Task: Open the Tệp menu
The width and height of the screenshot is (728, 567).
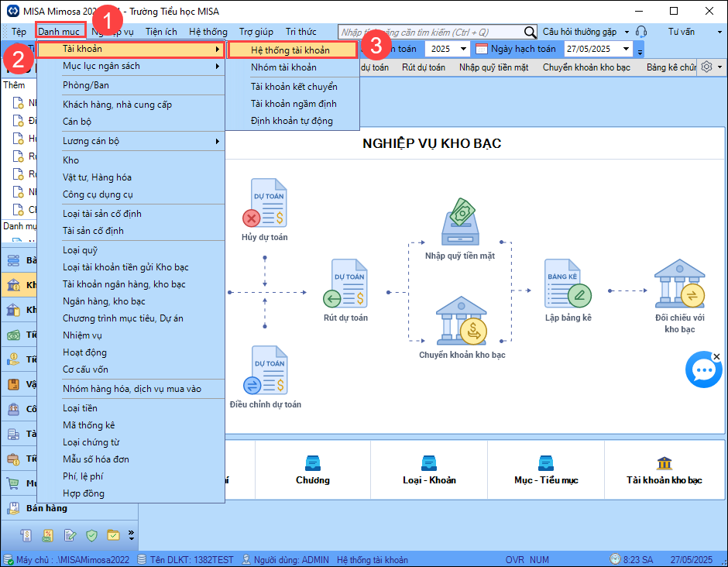Action: [19, 32]
